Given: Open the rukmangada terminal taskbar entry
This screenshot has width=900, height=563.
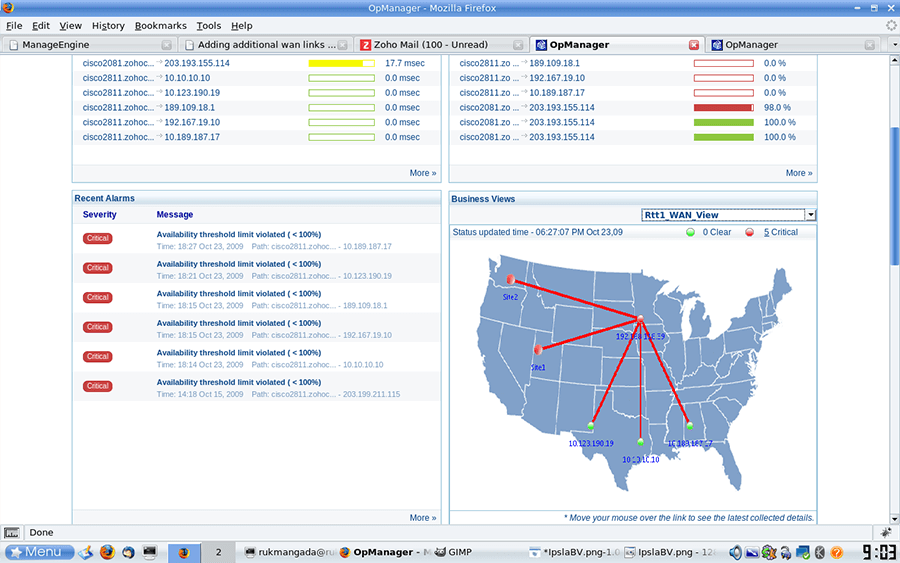Looking at the screenshot, I should click(289, 552).
